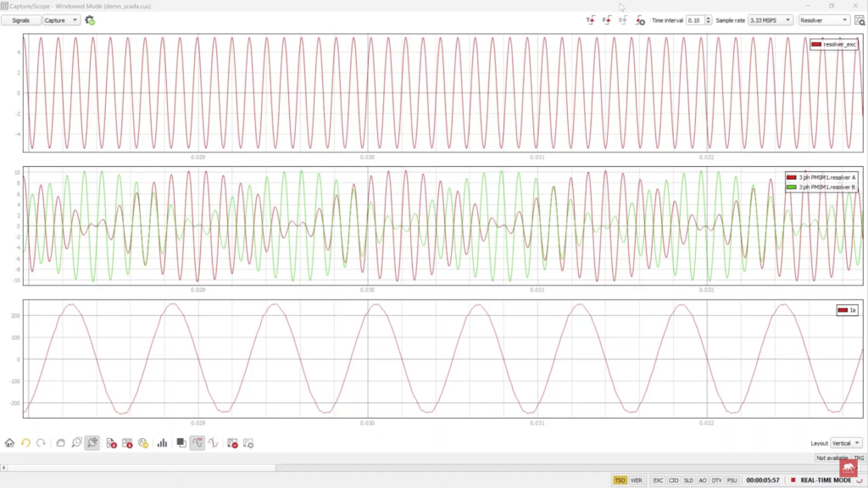Image resolution: width=868 pixels, height=488 pixels.
Task: Toggle the WER status indicator
Action: 636,480
